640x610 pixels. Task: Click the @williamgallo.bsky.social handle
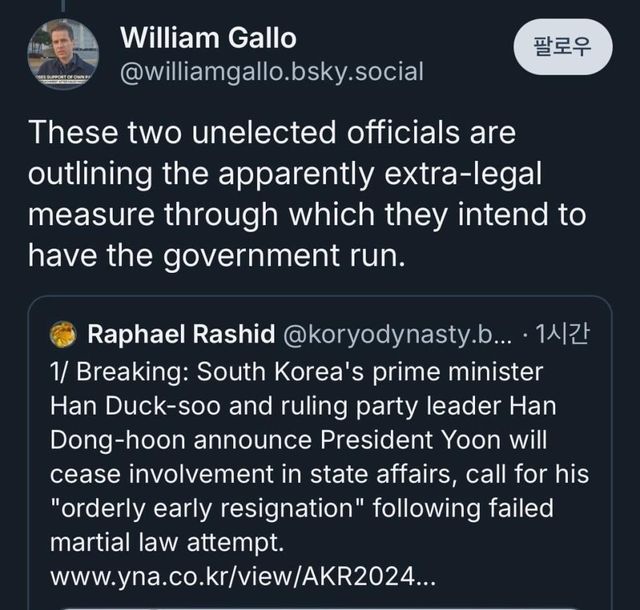(x=271, y=72)
